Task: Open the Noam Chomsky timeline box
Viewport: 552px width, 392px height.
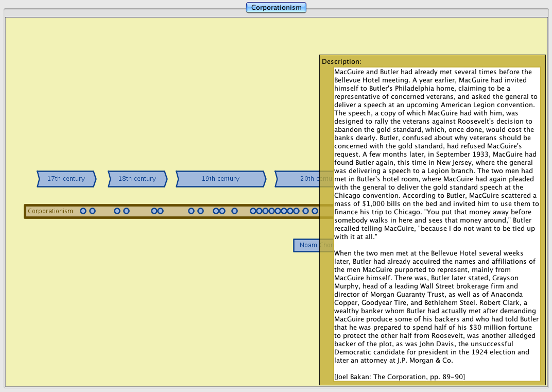Action: coord(307,245)
